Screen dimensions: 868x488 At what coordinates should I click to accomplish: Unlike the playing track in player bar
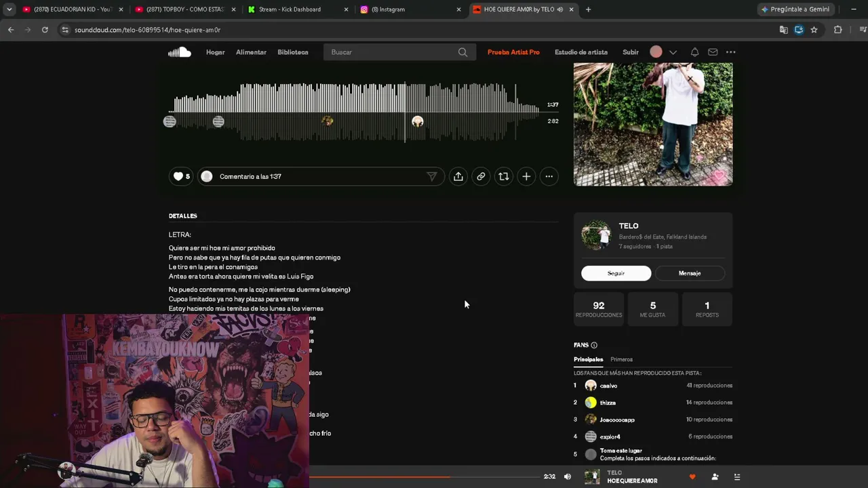(692, 477)
